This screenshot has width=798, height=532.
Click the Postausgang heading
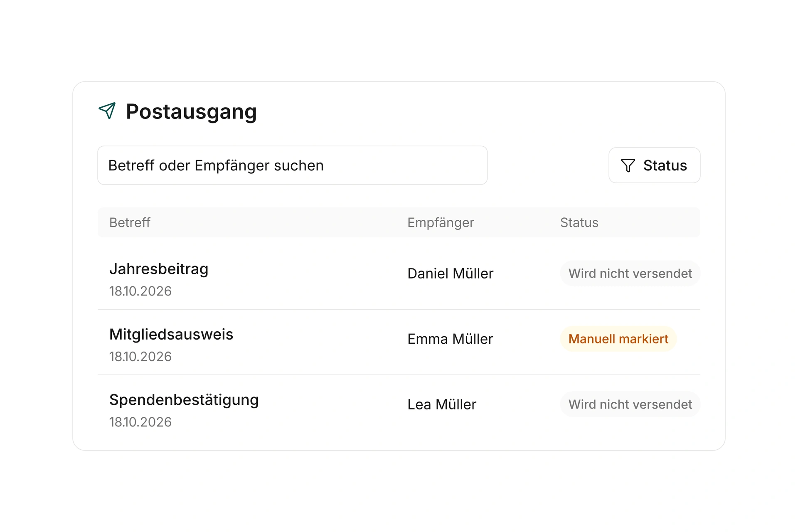coord(191,111)
